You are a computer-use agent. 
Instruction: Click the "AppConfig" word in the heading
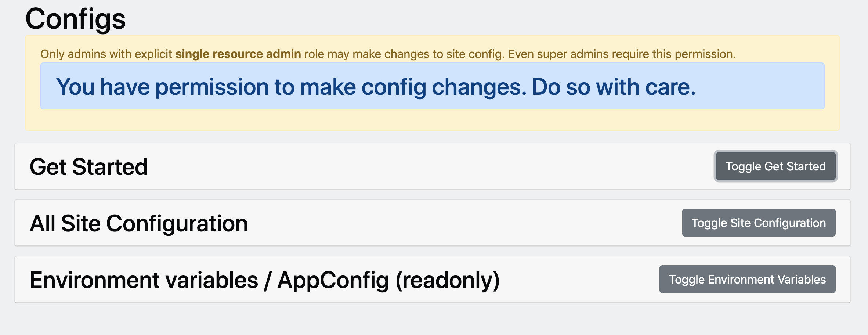(x=333, y=280)
